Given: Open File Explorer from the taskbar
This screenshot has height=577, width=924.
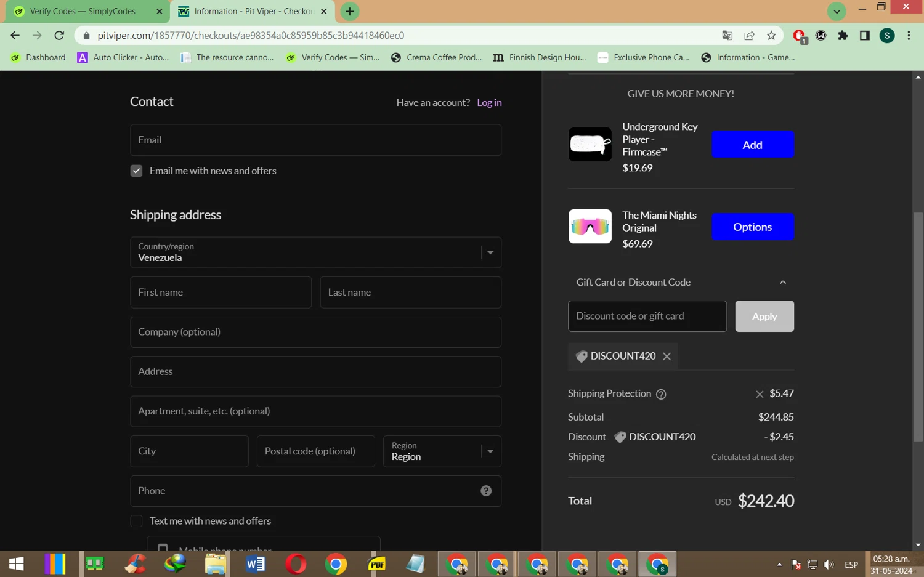Looking at the screenshot, I should coord(215,564).
